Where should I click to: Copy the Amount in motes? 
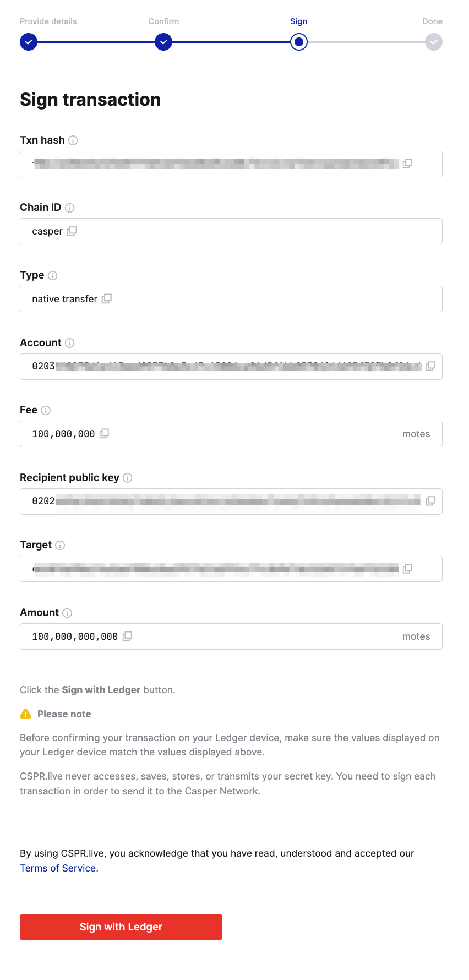(x=127, y=636)
